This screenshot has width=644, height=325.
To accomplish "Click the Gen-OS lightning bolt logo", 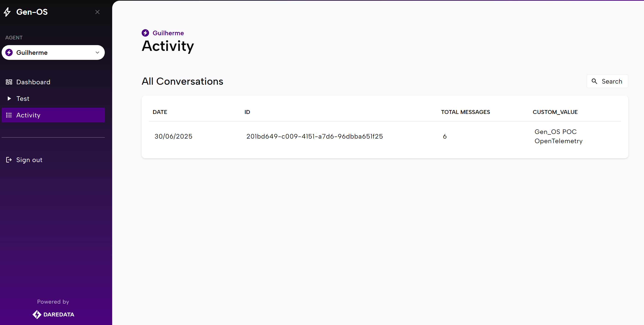I will coord(7,12).
